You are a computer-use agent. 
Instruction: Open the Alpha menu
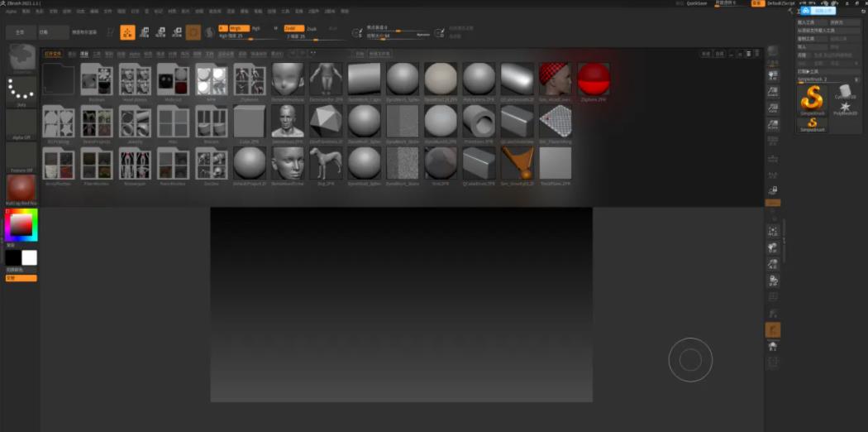click(11, 11)
